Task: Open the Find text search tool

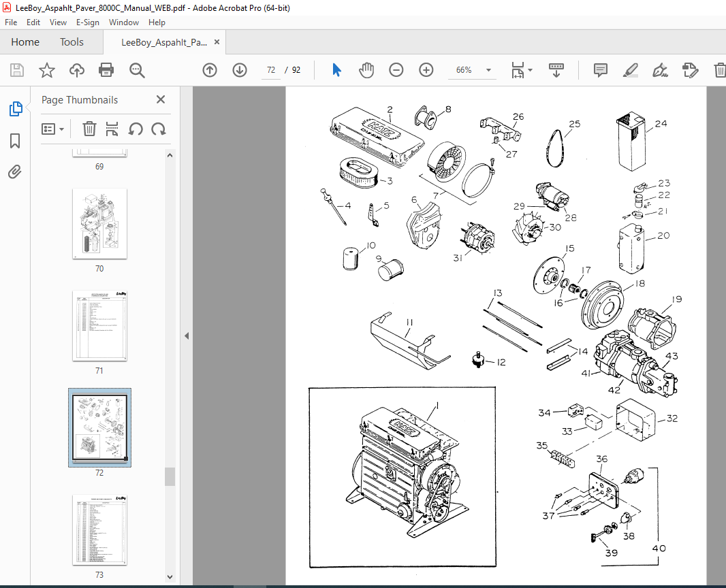Action: pos(137,70)
